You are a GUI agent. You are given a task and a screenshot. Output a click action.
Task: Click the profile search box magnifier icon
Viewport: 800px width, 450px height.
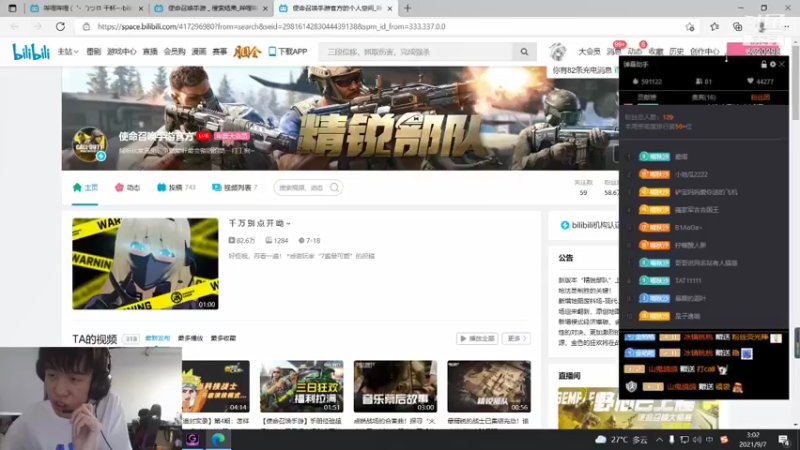click(335, 188)
